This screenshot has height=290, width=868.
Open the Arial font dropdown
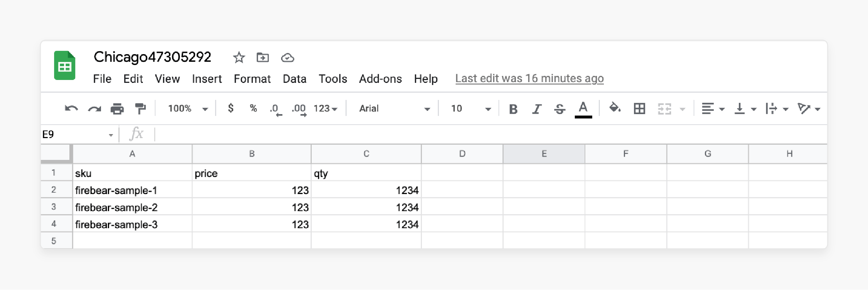394,108
